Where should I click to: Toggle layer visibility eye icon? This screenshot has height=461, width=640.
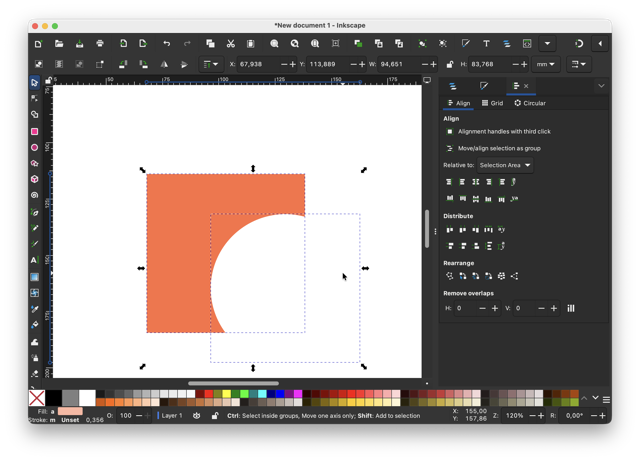click(197, 416)
